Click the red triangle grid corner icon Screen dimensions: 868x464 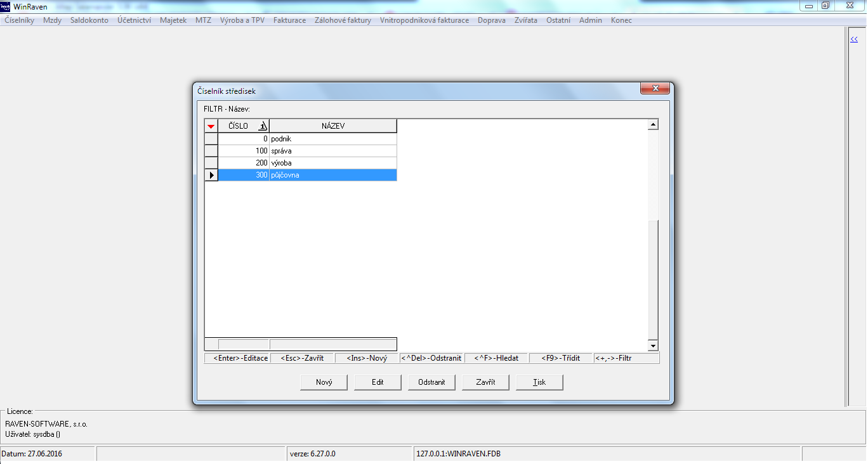tap(211, 126)
